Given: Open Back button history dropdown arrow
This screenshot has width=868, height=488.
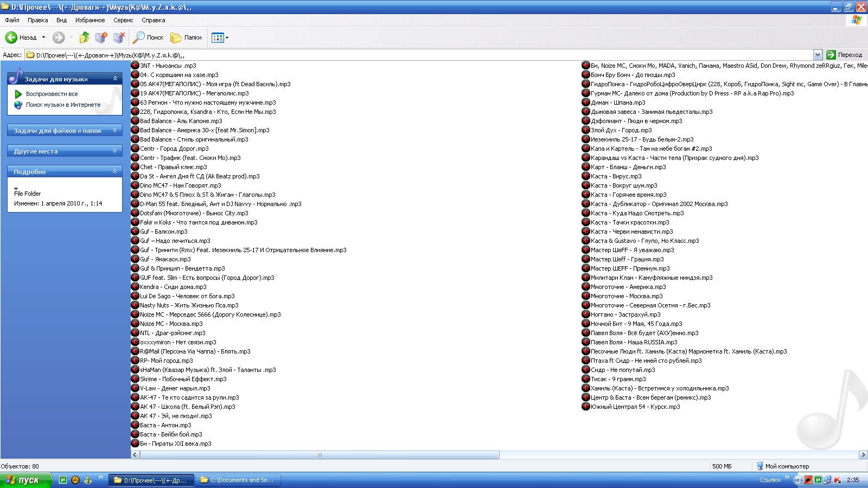Looking at the screenshot, I should (x=43, y=37).
